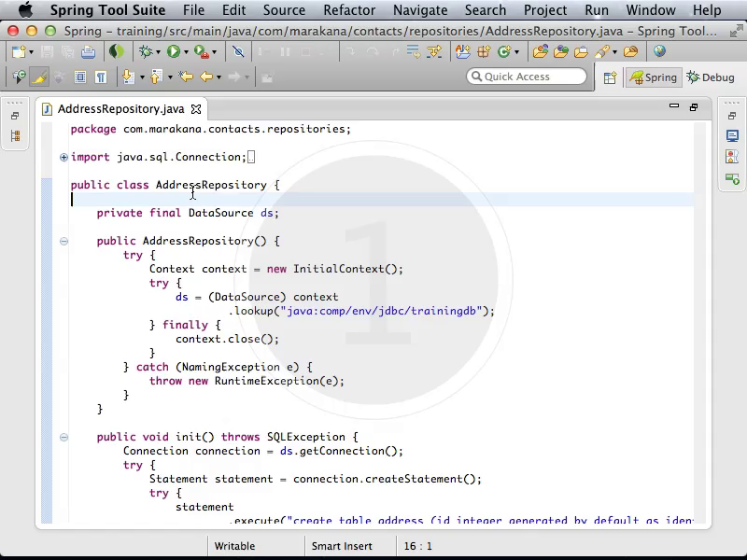Open the Project menu
Image resolution: width=747 pixels, height=560 pixels.
[x=545, y=10]
